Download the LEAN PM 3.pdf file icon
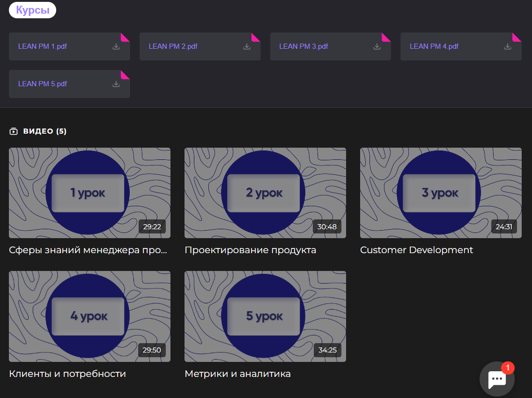The height and width of the screenshot is (398, 532). 377,46
